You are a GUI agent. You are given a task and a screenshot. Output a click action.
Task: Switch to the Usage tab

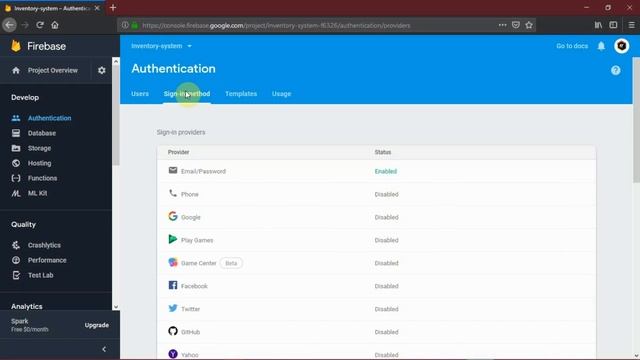coord(281,94)
